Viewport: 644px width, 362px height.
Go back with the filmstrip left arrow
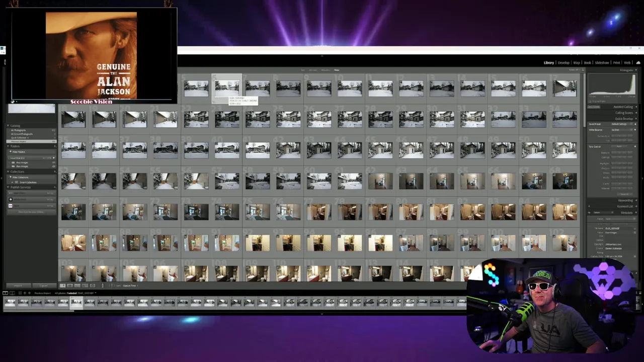[x=25, y=293]
